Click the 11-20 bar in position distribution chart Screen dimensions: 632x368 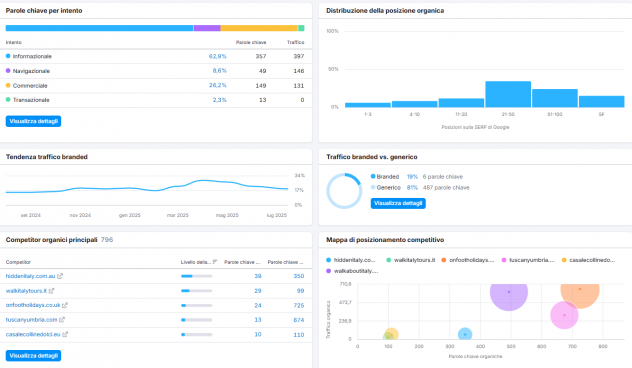[461, 103]
